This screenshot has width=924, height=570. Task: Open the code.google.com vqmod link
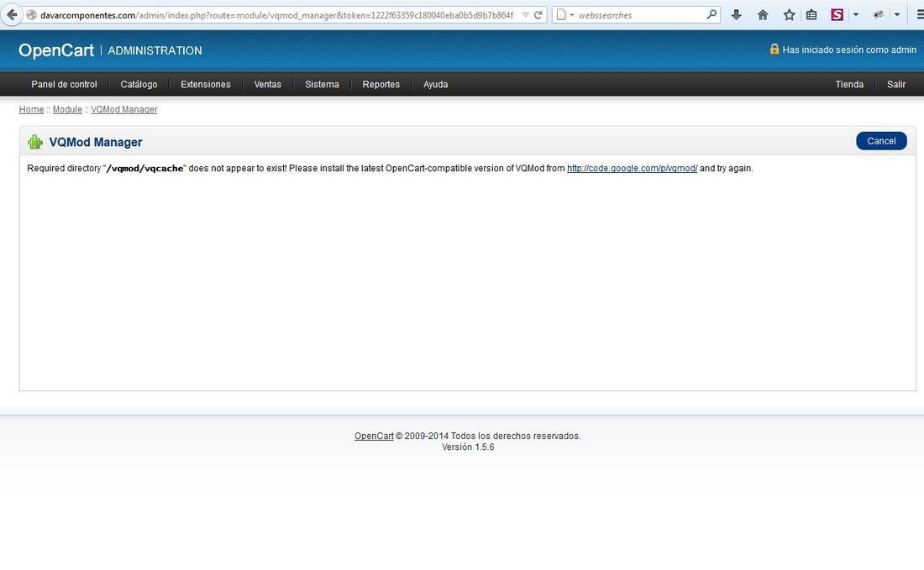[632, 169]
